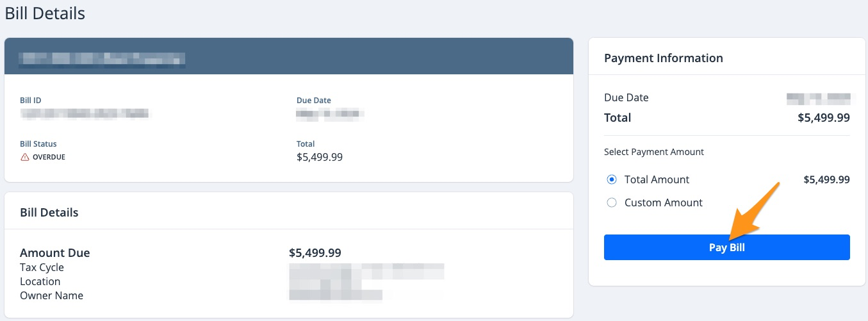The width and height of the screenshot is (868, 321).
Task: Click the overdue warning triangle icon
Action: point(25,157)
